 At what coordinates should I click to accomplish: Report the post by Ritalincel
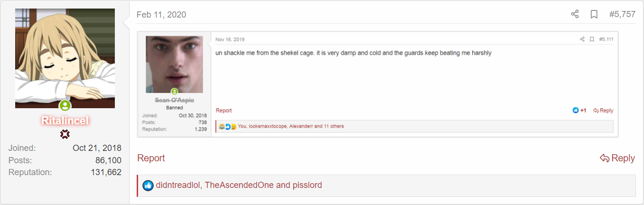click(x=151, y=158)
